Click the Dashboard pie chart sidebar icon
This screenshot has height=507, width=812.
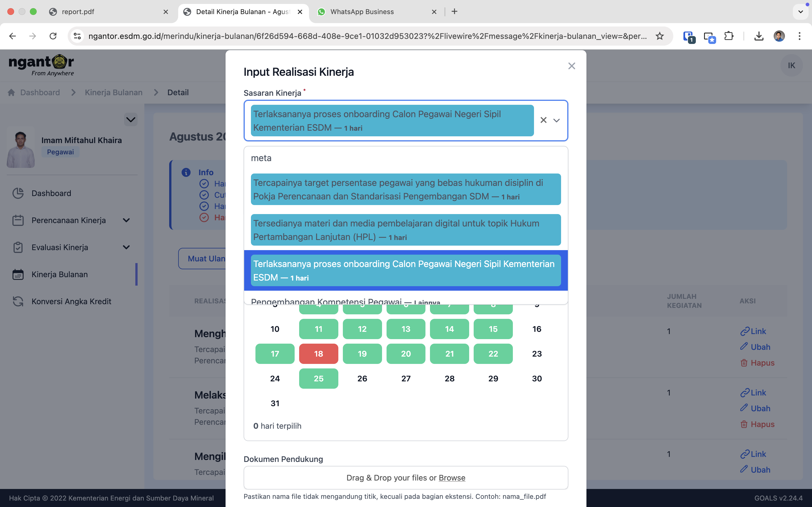[18, 193]
